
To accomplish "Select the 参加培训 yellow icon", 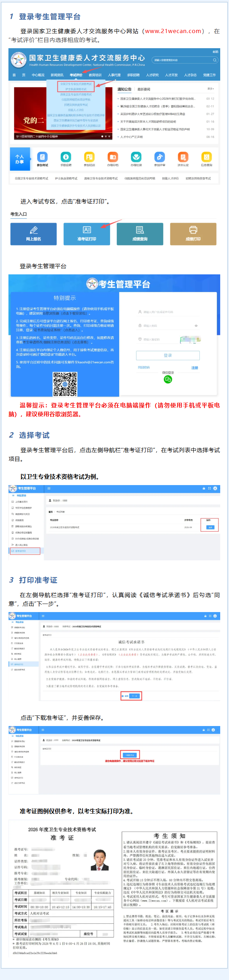I will [89, 157].
